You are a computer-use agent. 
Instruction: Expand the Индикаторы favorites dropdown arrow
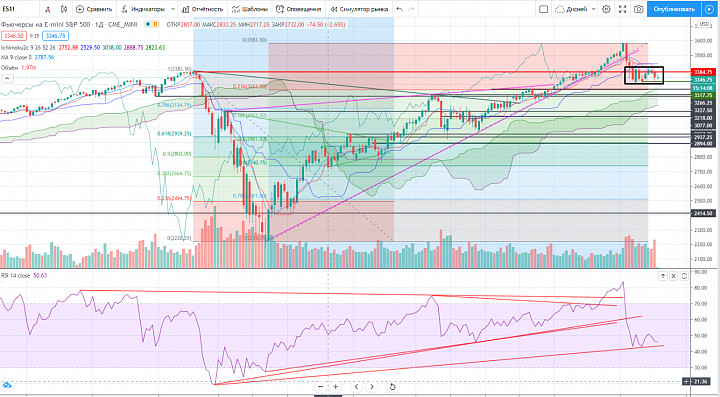[173, 9]
